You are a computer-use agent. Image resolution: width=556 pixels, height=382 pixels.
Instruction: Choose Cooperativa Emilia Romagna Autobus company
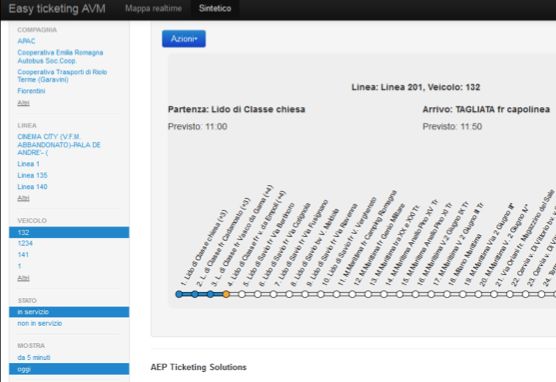click(x=60, y=57)
